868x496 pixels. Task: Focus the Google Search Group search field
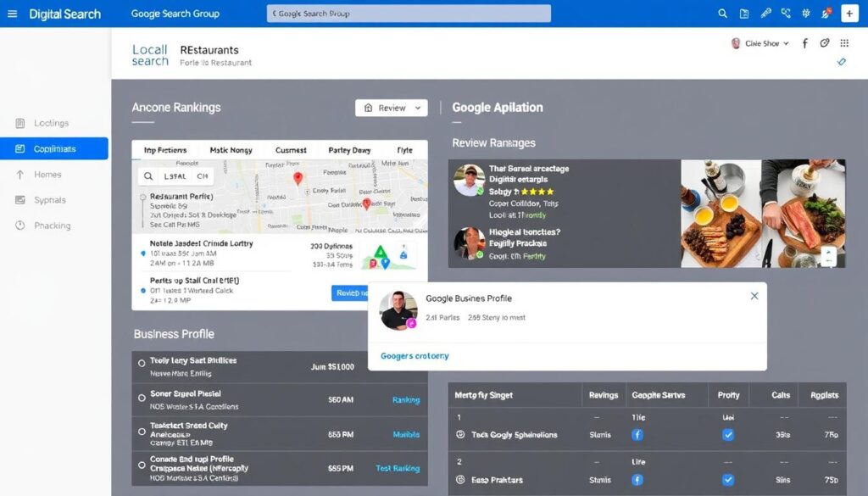pyautogui.click(x=409, y=14)
